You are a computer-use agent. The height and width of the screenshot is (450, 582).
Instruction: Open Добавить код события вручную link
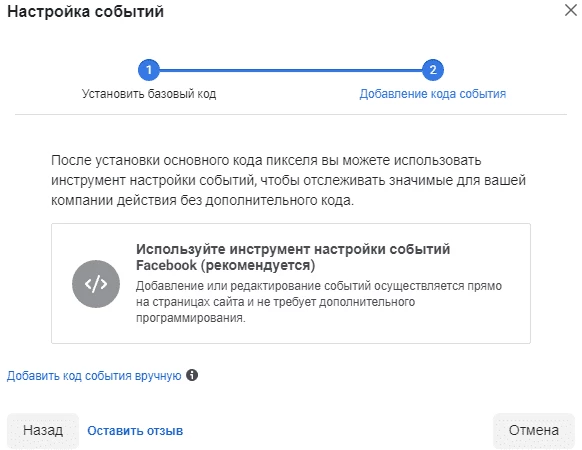tap(94, 376)
